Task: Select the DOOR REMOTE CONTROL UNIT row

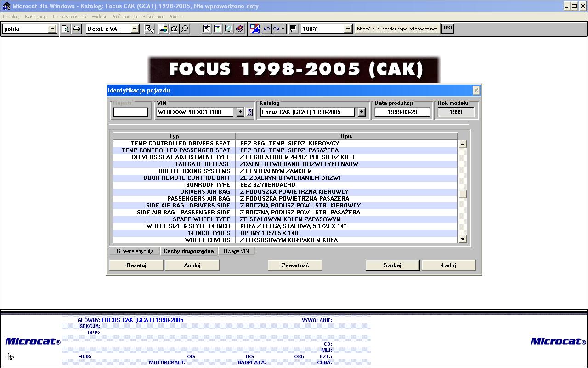Action: pos(285,178)
